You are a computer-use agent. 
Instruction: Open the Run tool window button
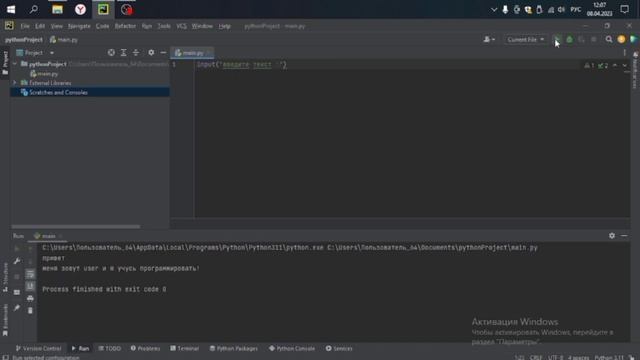pos(80,349)
